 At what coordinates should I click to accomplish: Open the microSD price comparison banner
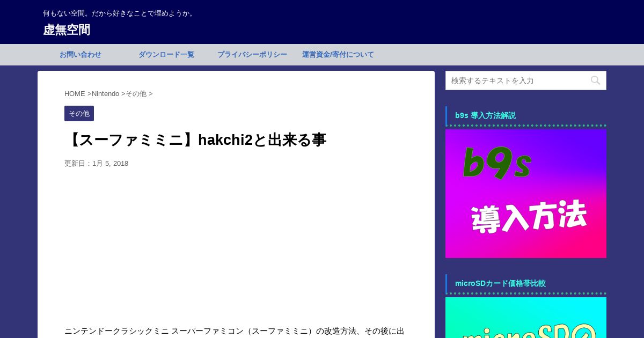pyautogui.click(x=526, y=318)
